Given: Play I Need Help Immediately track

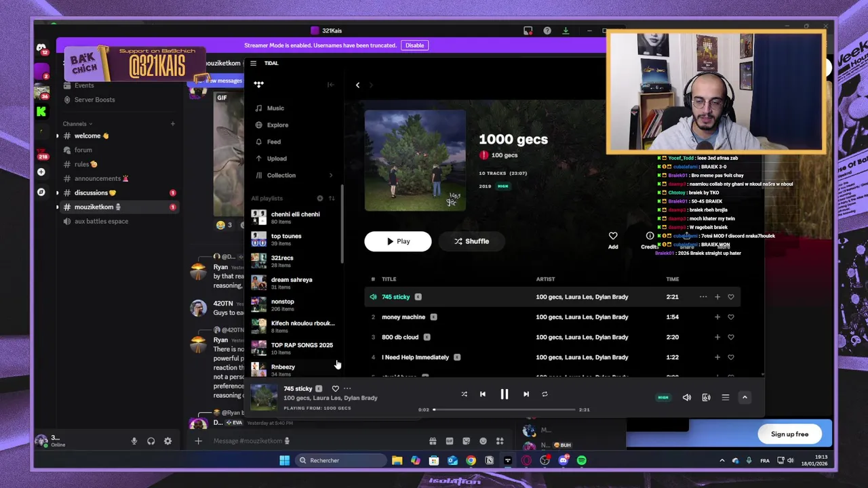Looking at the screenshot, I should [x=415, y=357].
